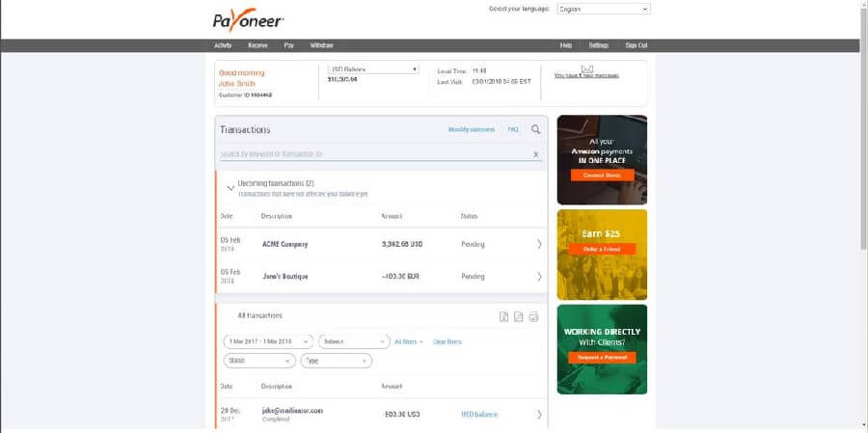Click the 3,362.68 USD amount
Viewport: 868px width, 433px height.
click(402, 244)
